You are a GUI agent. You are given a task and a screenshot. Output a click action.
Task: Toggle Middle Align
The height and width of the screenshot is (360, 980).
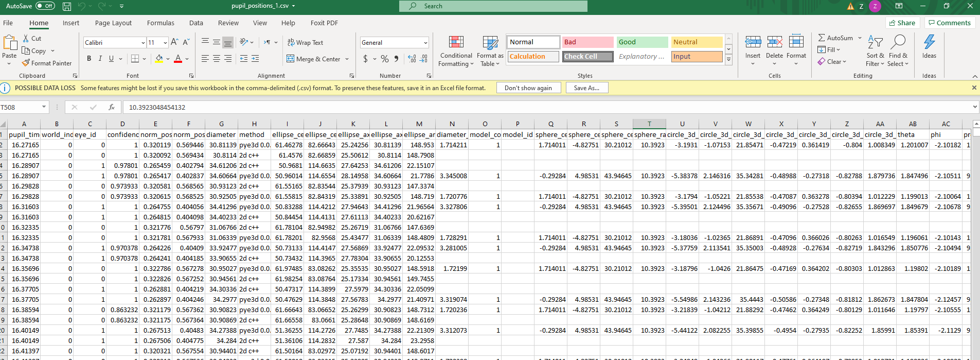point(217,42)
